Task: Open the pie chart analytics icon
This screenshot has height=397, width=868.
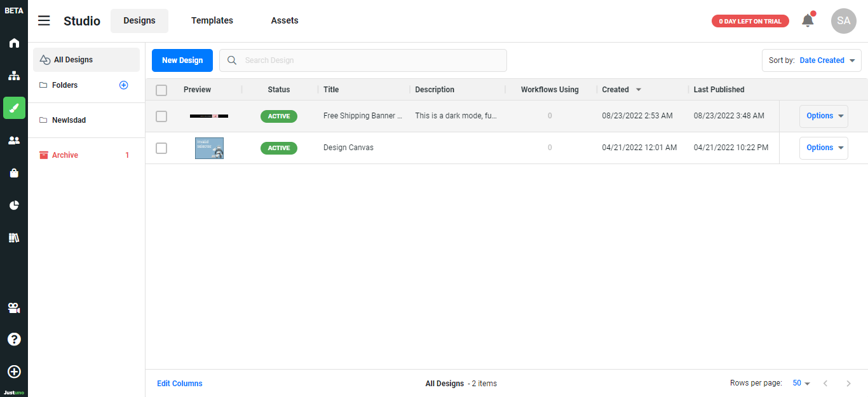Action: (14, 205)
